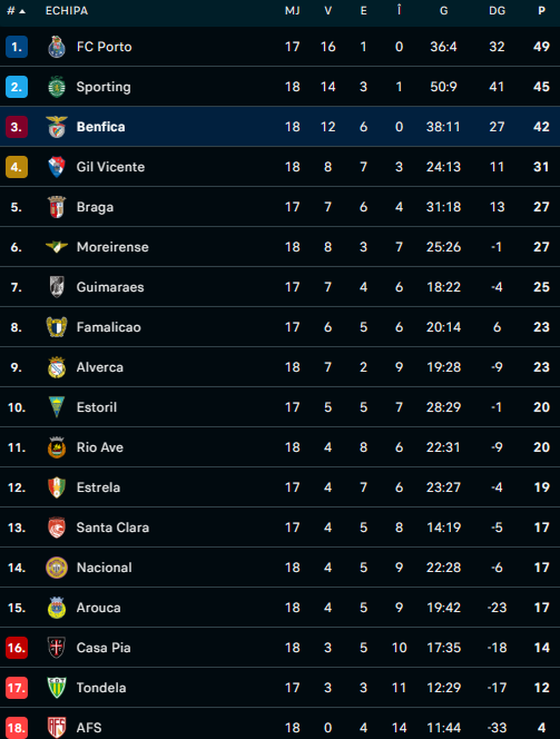Open the Estoril team page link
Image resolution: width=560 pixels, height=739 pixels.
coord(96,407)
